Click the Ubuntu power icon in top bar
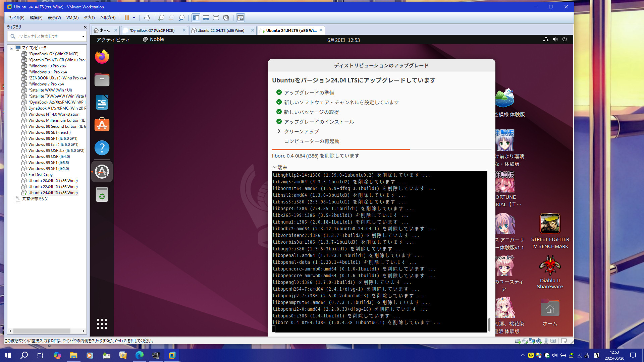This screenshot has height=362, width=644. pos(565,39)
